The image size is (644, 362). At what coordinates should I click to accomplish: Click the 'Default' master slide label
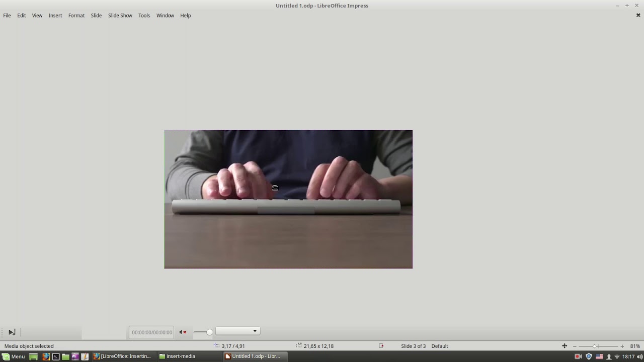point(439,346)
